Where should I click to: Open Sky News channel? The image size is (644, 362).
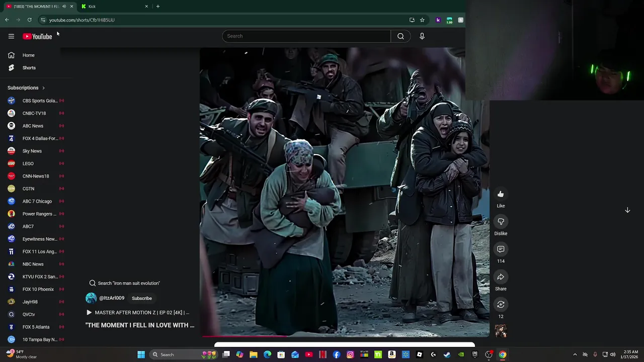coord(35,151)
